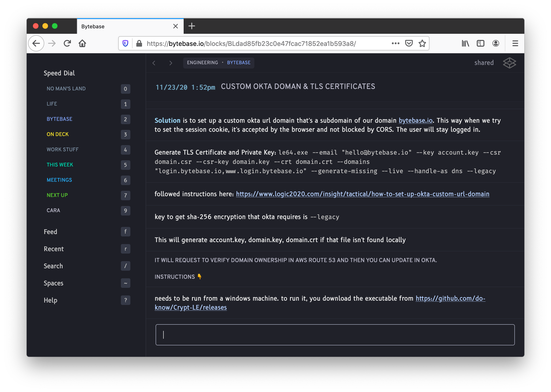Click the tracking protection shield icon
551x392 pixels.
[x=125, y=44]
